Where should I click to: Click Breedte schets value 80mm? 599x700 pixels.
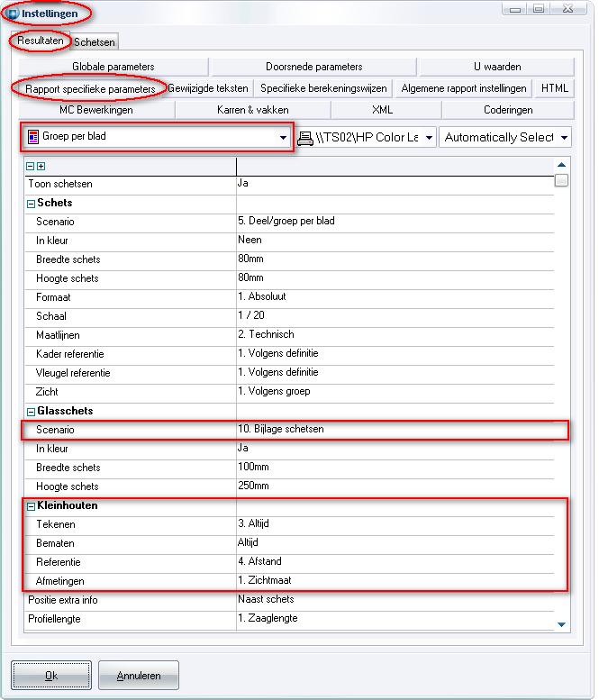[x=250, y=259]
